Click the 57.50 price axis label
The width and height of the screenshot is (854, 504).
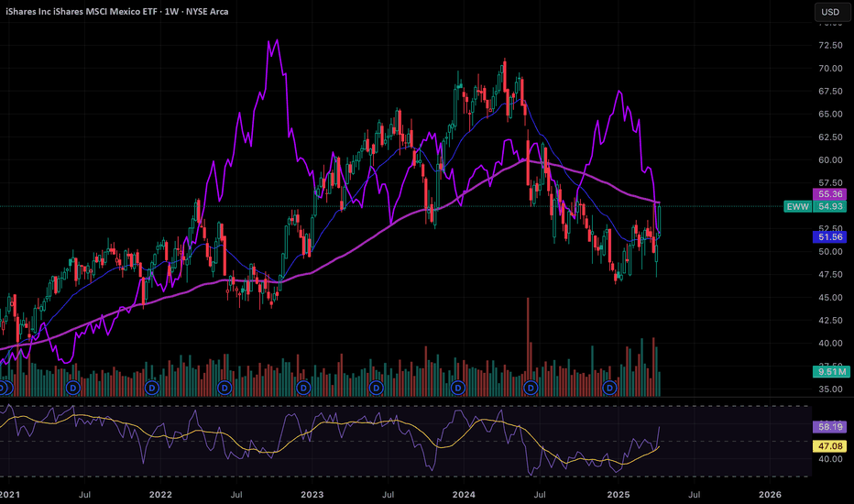[830, 182]
